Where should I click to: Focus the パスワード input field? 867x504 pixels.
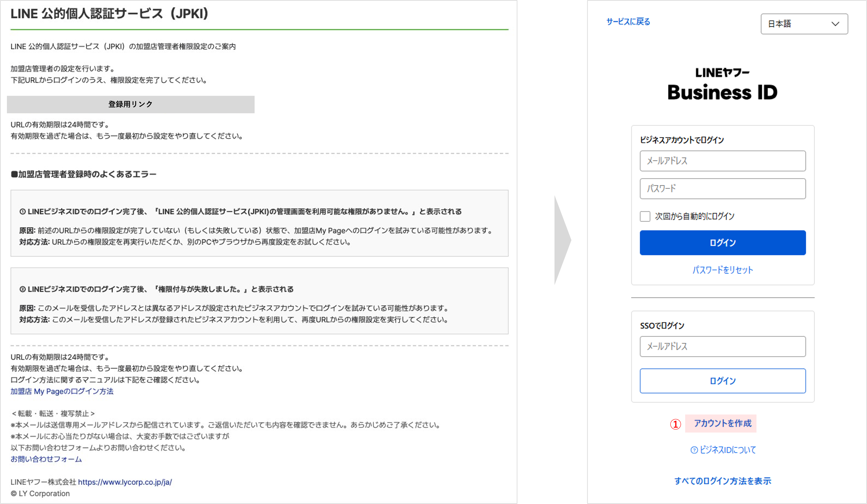(x=723, y=188)
